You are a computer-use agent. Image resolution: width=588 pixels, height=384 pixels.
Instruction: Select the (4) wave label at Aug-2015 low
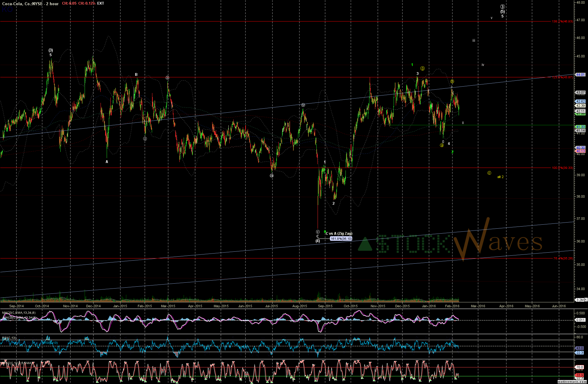(318, 241)
